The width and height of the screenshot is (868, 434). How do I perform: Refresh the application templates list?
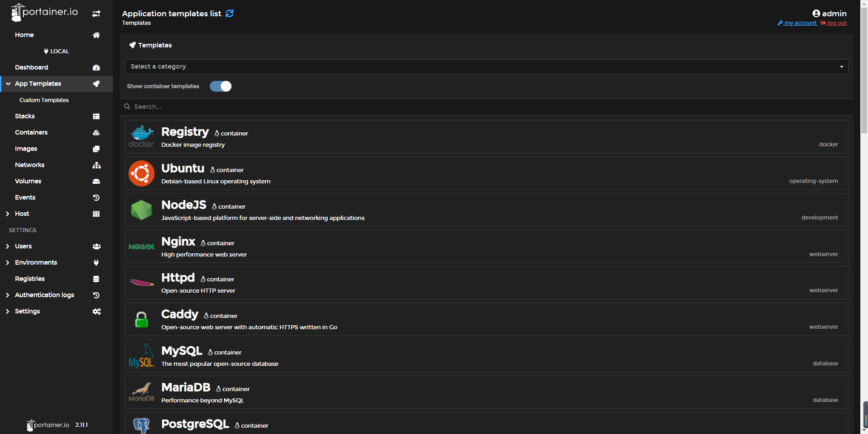230,14
